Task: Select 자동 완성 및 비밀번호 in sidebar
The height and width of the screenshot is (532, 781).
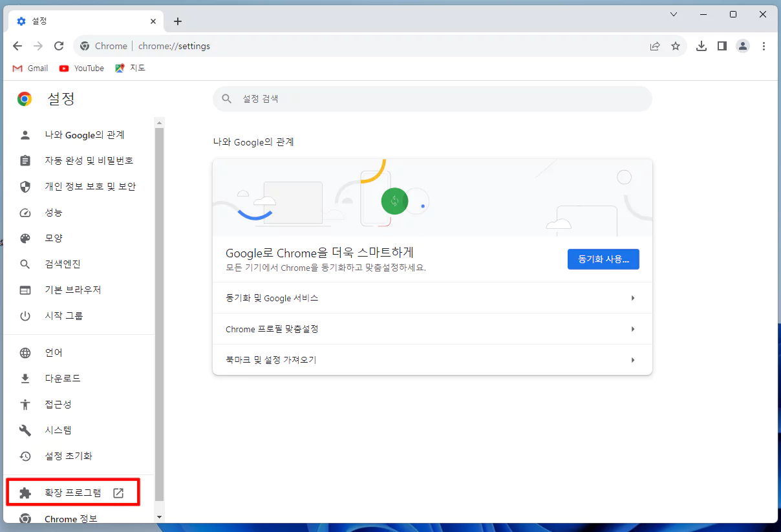Action: coord(79,160)
